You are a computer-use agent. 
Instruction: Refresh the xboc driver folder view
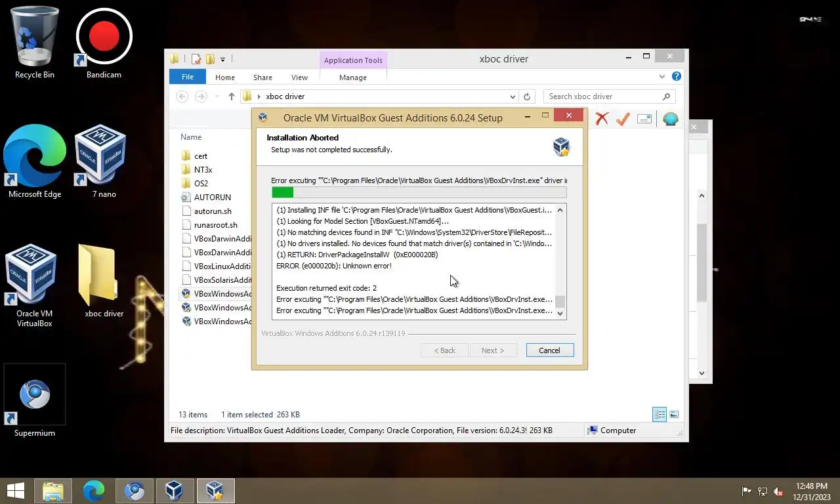[526, 96]
